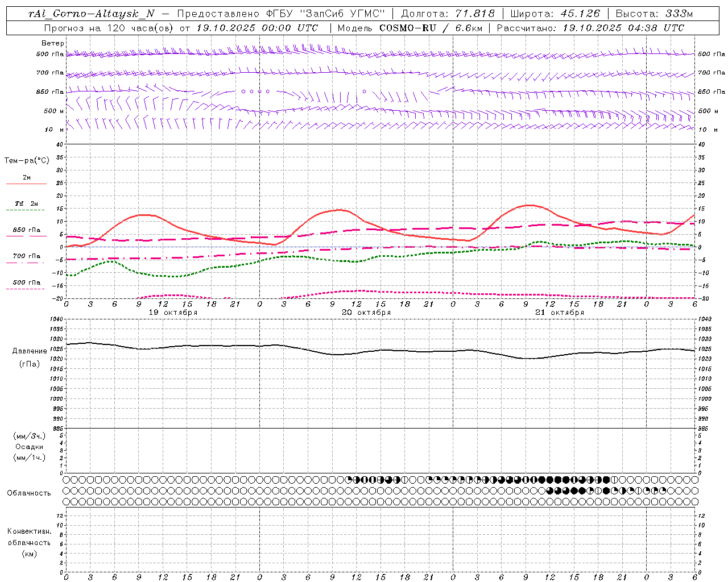Click the Td 2м dew point legend entry
Image resolution: width=728 pixels, height=582 pixels.
coord(27,203)
